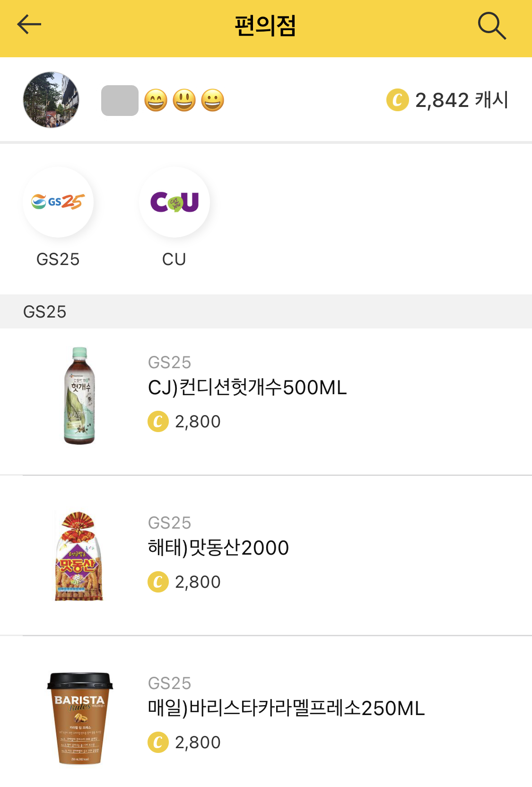Tap the cash coin icon beside 2,842

tap(397, 100)
